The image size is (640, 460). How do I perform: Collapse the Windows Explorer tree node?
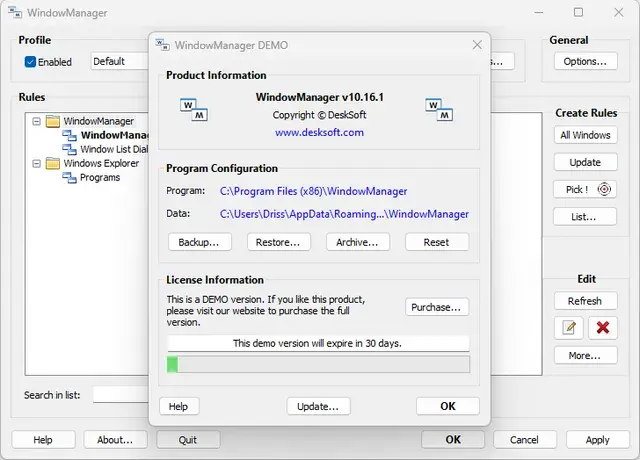pyautogui.click(x=37, y=163)
